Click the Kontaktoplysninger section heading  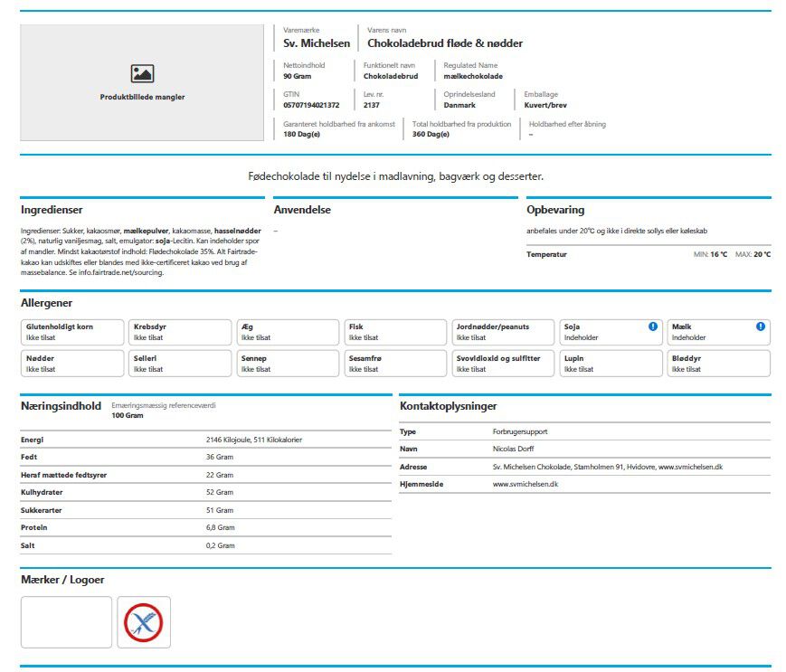click(x=448, y=406)
